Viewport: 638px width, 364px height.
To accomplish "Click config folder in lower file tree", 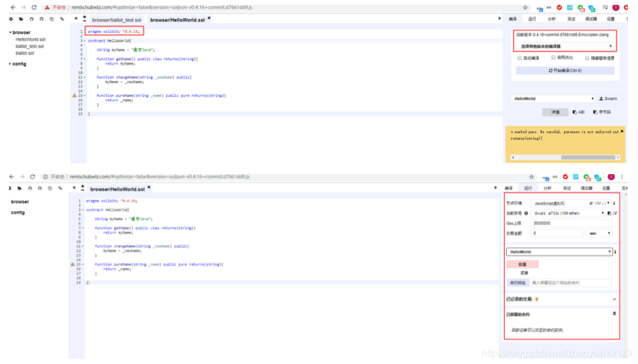I will tap(17, 213).
